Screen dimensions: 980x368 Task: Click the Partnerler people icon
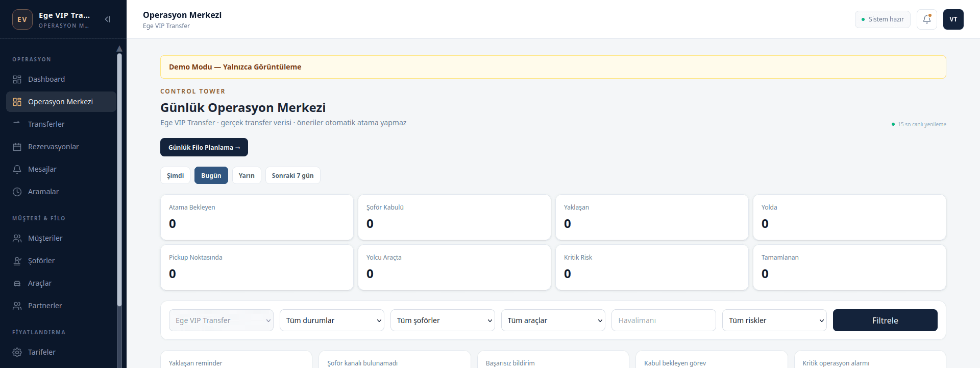(x=17, y=306)
